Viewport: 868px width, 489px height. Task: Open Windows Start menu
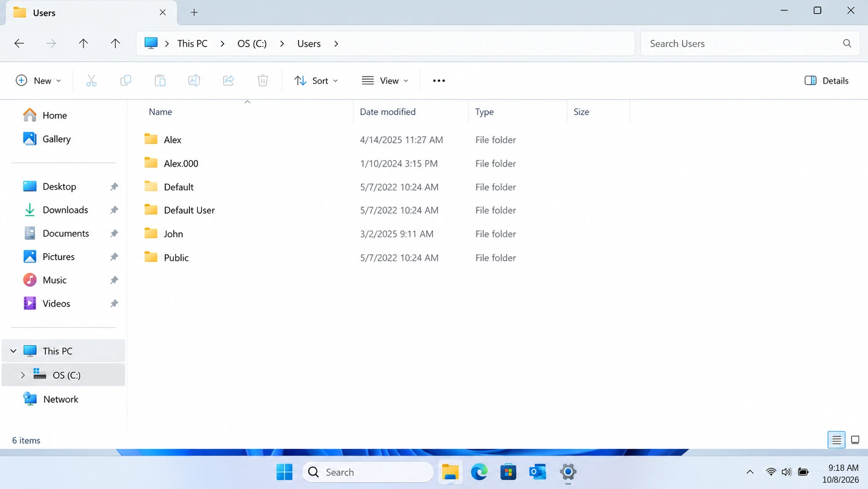(284, 472)
